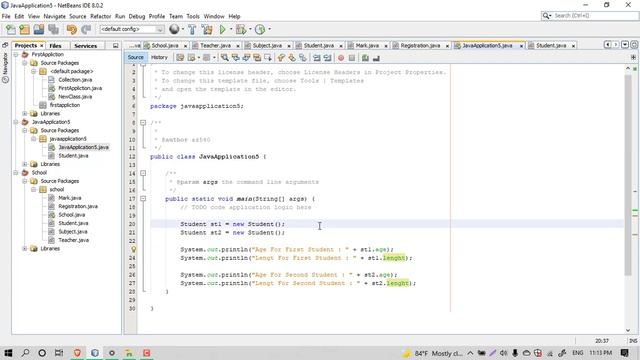Click the Start Macro Recording red icon
The height and width of the screenshot is (360, 640).
pos(341,58)
